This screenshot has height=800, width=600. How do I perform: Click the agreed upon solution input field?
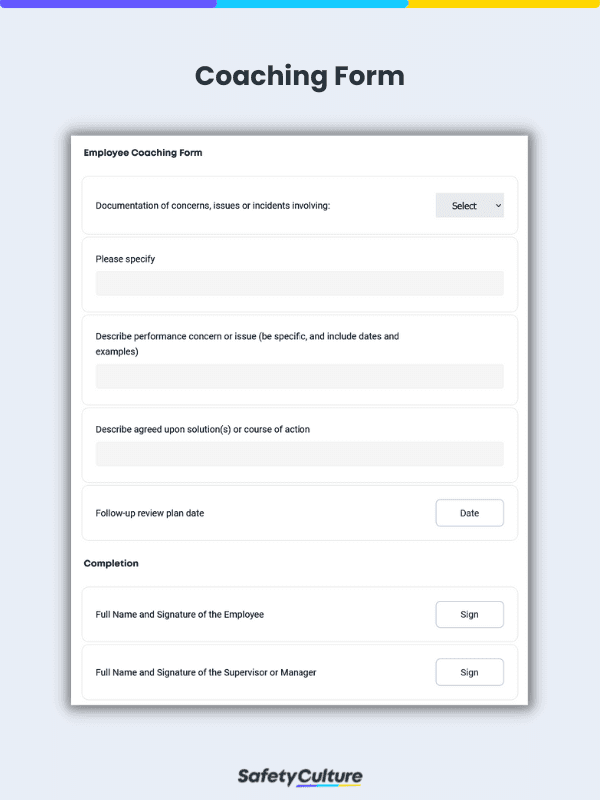[299, 454]
